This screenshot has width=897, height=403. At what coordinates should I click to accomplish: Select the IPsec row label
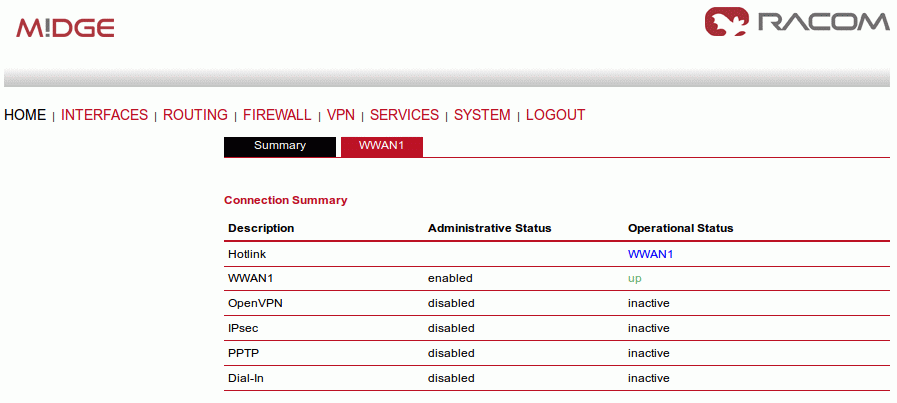(243, 329)
